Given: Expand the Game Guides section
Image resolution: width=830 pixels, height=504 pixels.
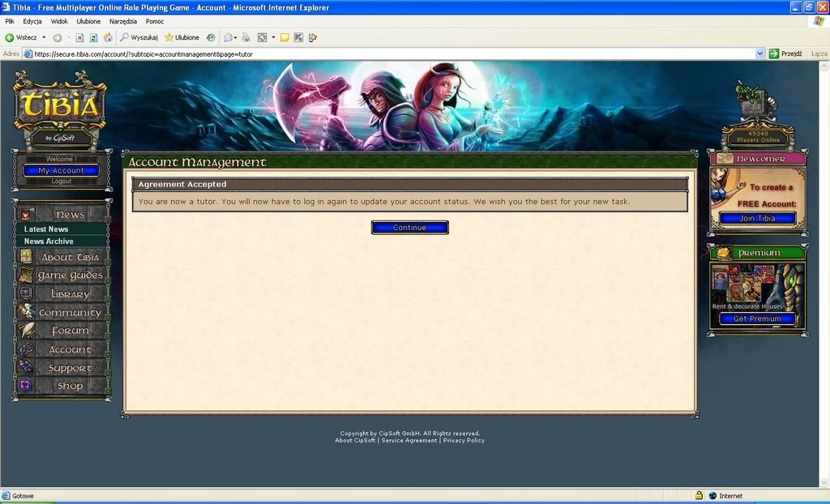Looking at the screenshot, I should coord(62,275).
